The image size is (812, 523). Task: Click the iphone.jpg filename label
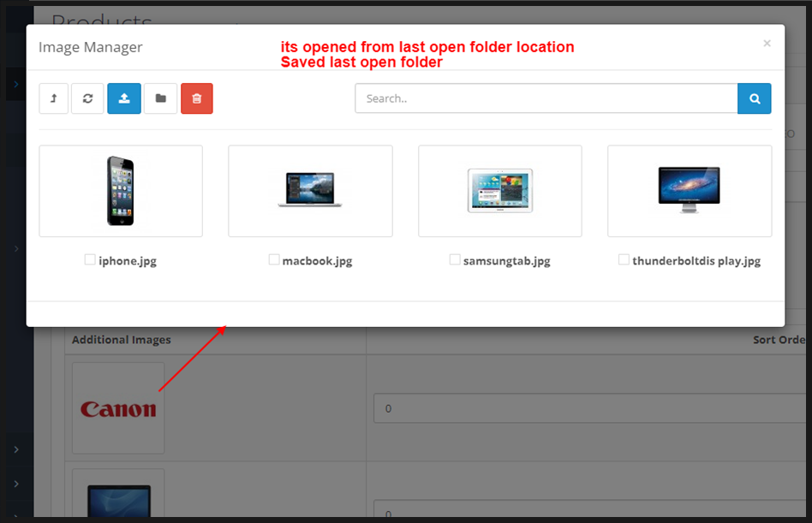(127, 260)
